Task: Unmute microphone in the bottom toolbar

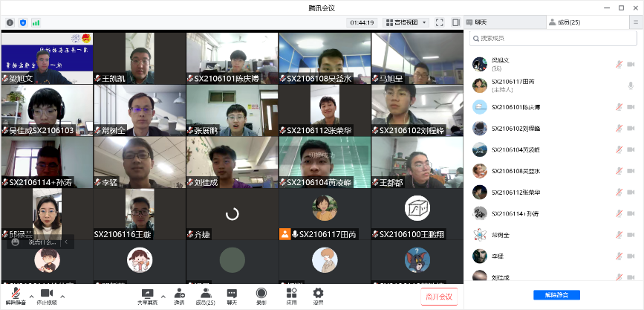Action: tap(15, 294)
